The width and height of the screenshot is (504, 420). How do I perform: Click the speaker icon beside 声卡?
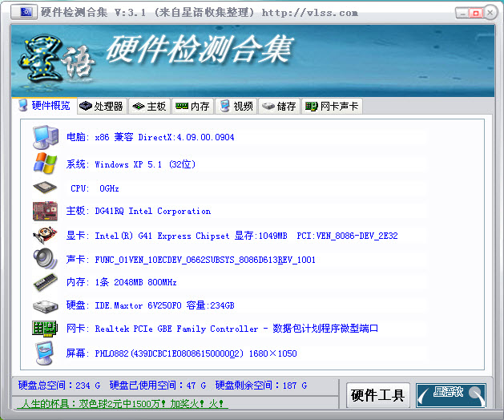point(45,259)
